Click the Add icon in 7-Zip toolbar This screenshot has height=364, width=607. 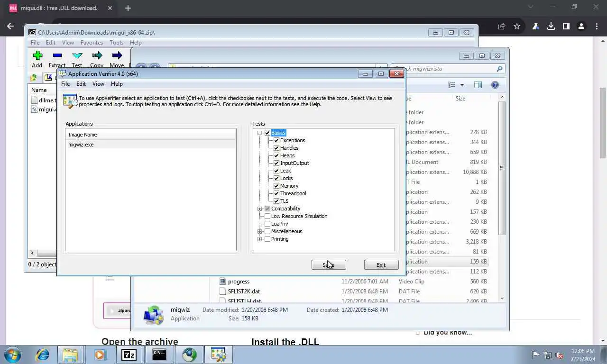37,55
